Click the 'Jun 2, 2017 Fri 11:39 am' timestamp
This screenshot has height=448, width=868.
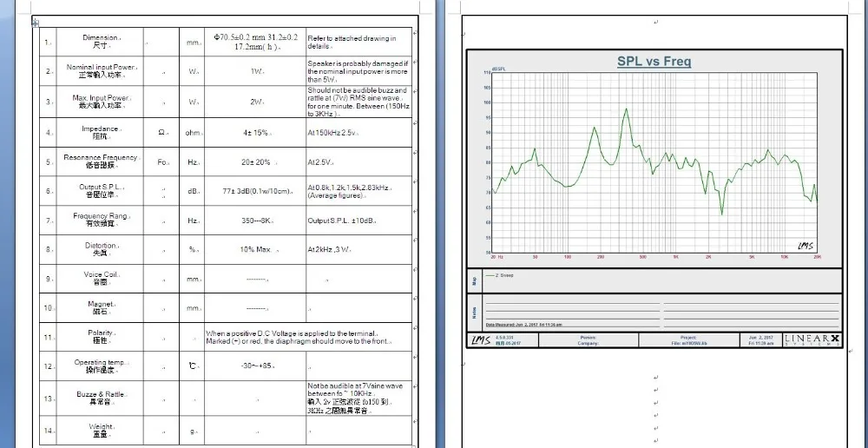(x=759, y=340)
